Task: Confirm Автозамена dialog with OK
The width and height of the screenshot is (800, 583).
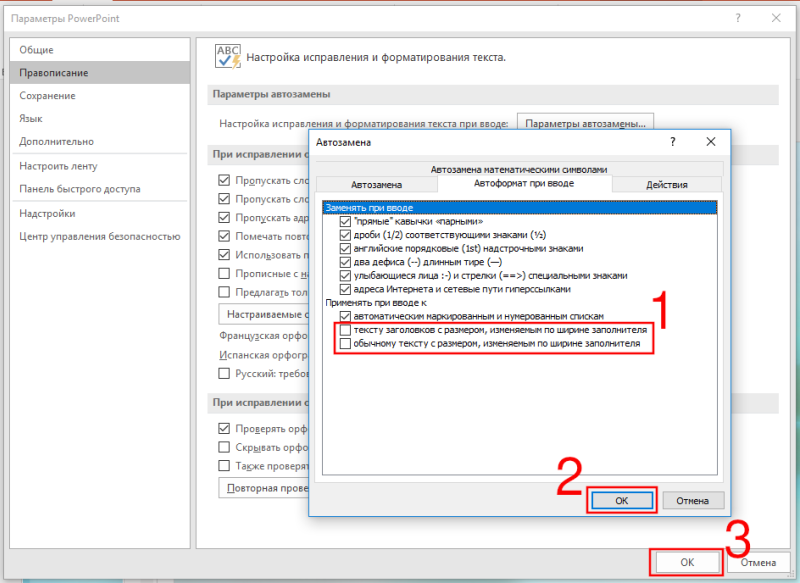Action: (621, 500)
